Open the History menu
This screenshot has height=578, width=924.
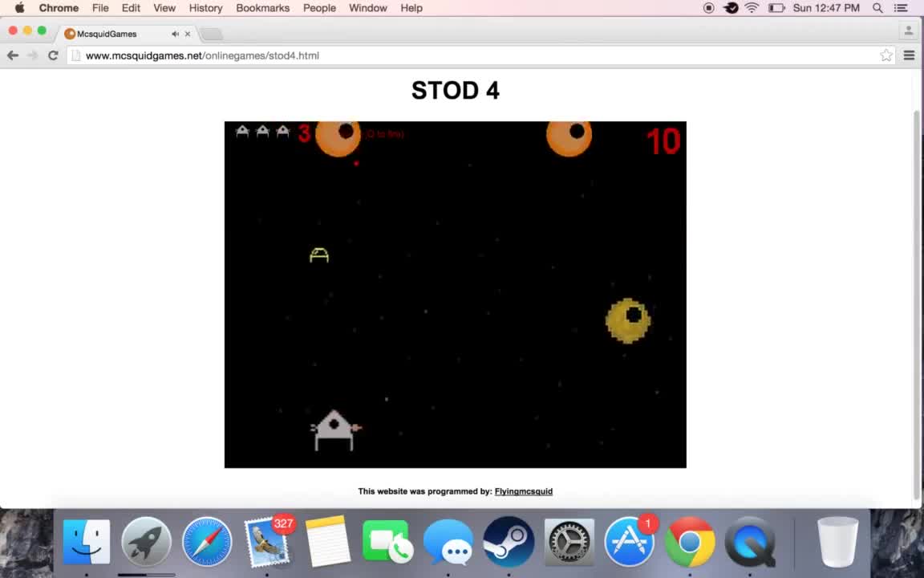pyautogui.click(x=205, y=8)
